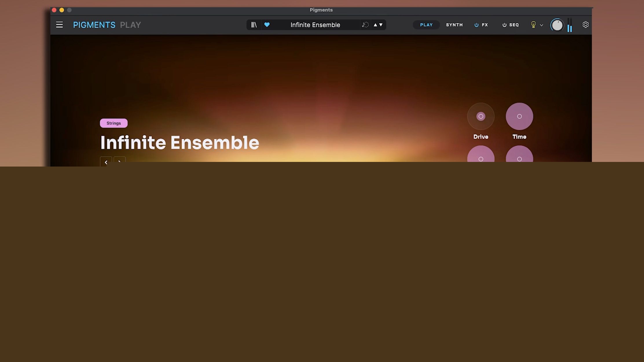Click the Strings category tag
Viewport: 644px width, 362px height.
(x=114, y=123)
